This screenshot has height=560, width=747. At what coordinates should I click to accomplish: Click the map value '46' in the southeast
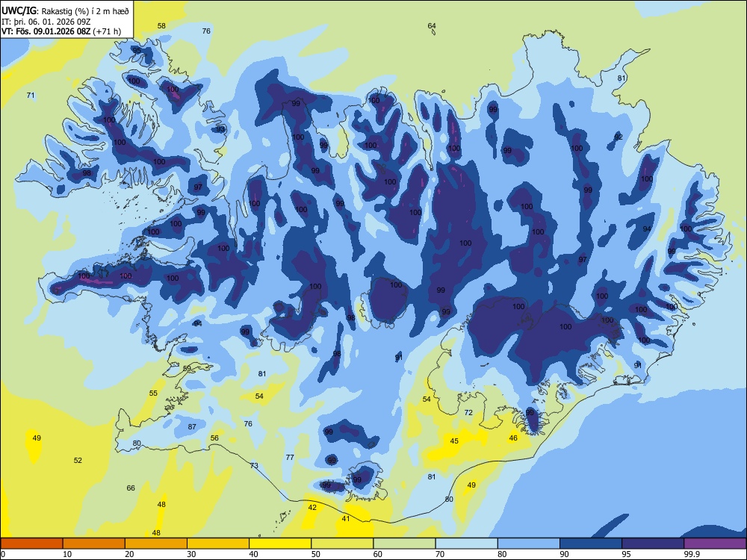coord(512,438)
